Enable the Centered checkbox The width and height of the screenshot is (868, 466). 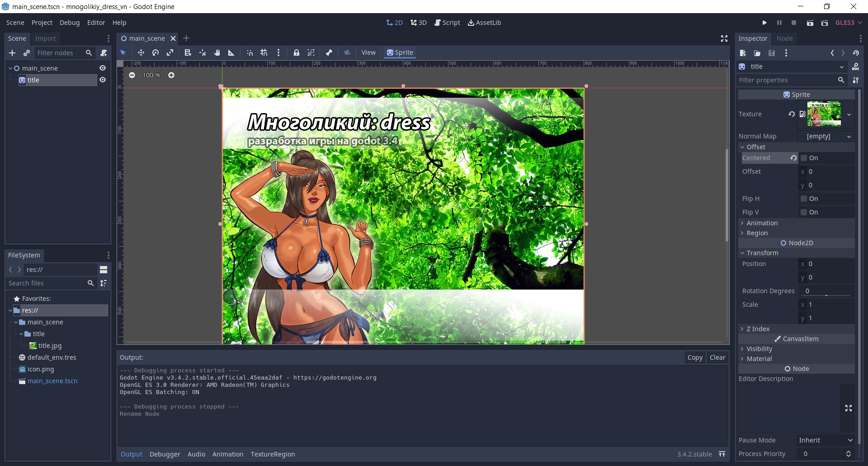[804, 158]
